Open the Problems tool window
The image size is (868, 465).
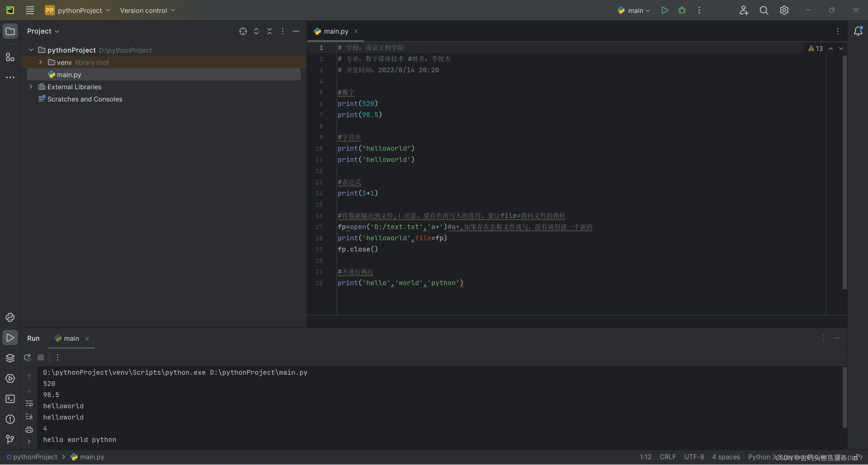pos(10,419)
